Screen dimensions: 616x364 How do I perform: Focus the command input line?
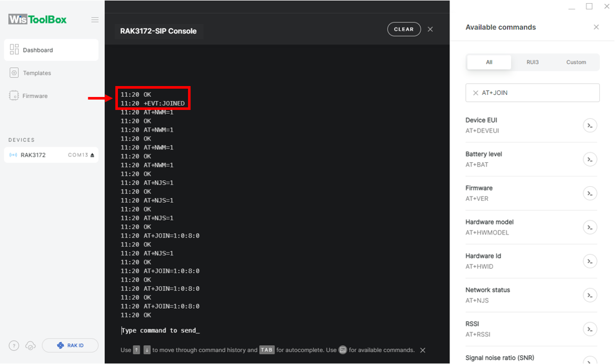160,331
